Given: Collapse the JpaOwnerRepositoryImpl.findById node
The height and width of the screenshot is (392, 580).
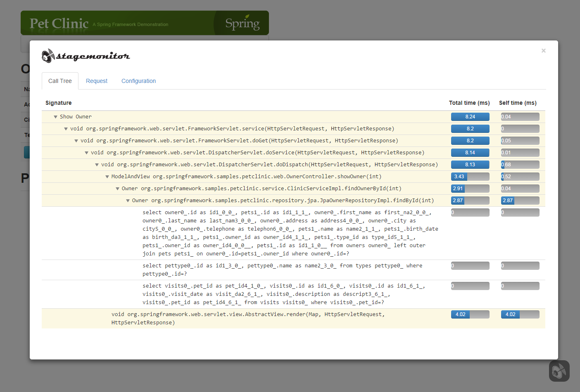Looking at the screenshot, I should pyautogui.click(x=128, y=201).
